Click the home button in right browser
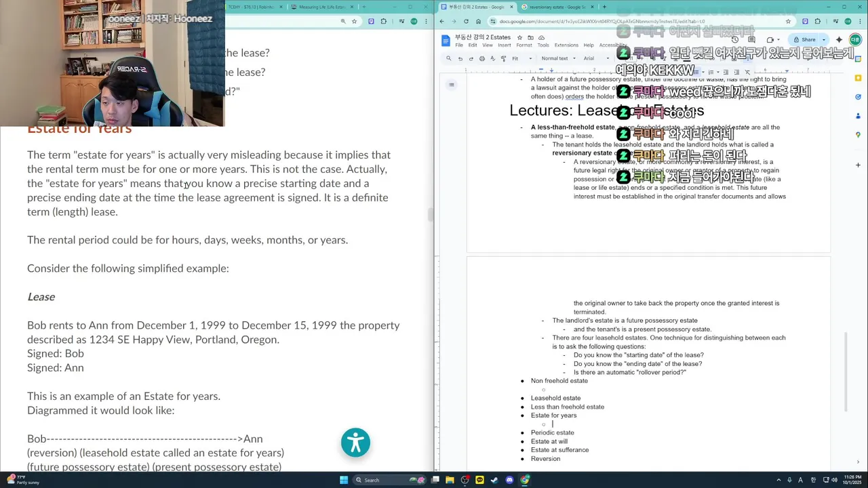This screenshot has width=868, height=488. pos(478,21)
